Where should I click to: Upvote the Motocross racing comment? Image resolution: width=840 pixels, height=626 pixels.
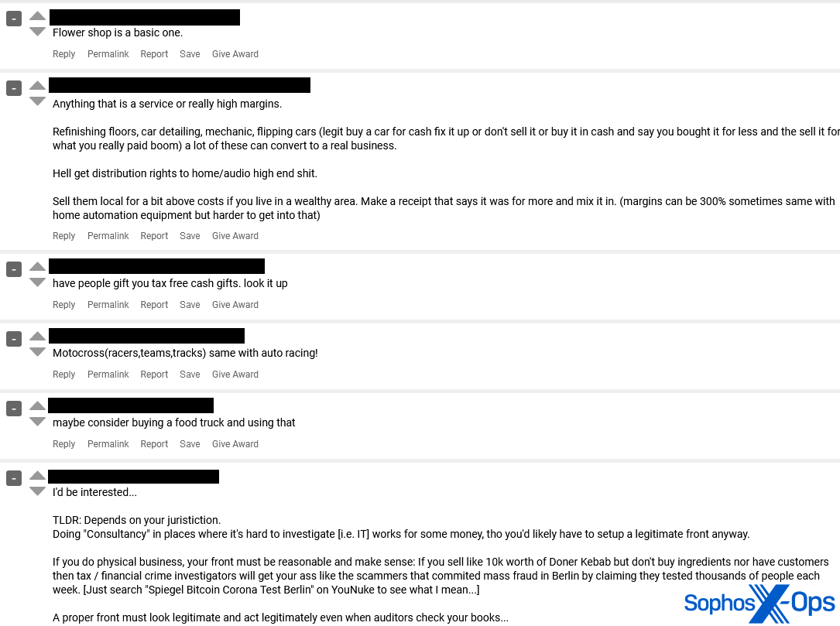click(37, 336)
